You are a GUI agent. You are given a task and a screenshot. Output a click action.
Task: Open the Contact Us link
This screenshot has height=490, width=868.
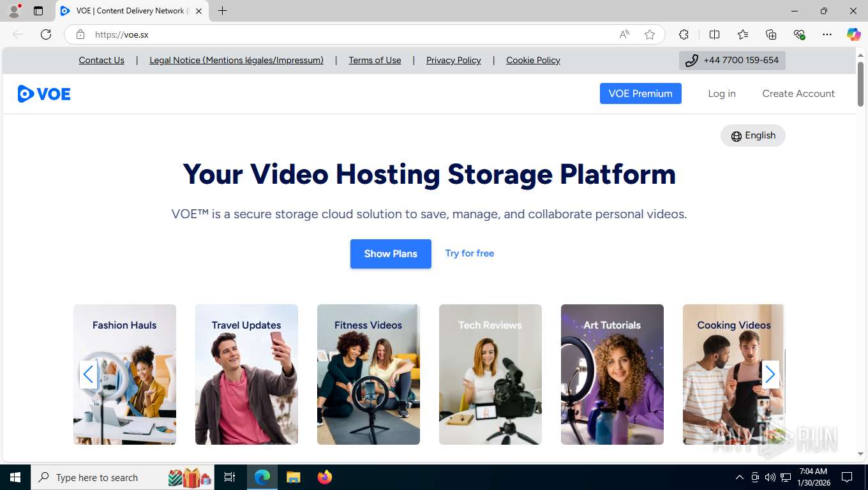point(101,61)
